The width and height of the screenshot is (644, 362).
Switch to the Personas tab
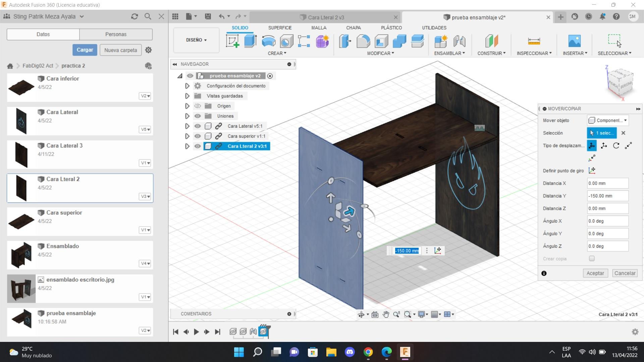point(116,34)
